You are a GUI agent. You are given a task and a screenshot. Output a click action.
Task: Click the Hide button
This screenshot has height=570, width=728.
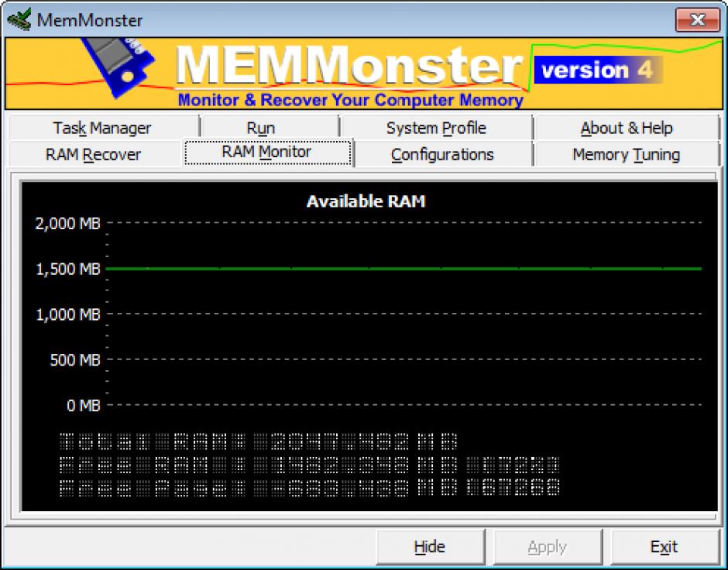pyautogui.click(x=431, y=547)
